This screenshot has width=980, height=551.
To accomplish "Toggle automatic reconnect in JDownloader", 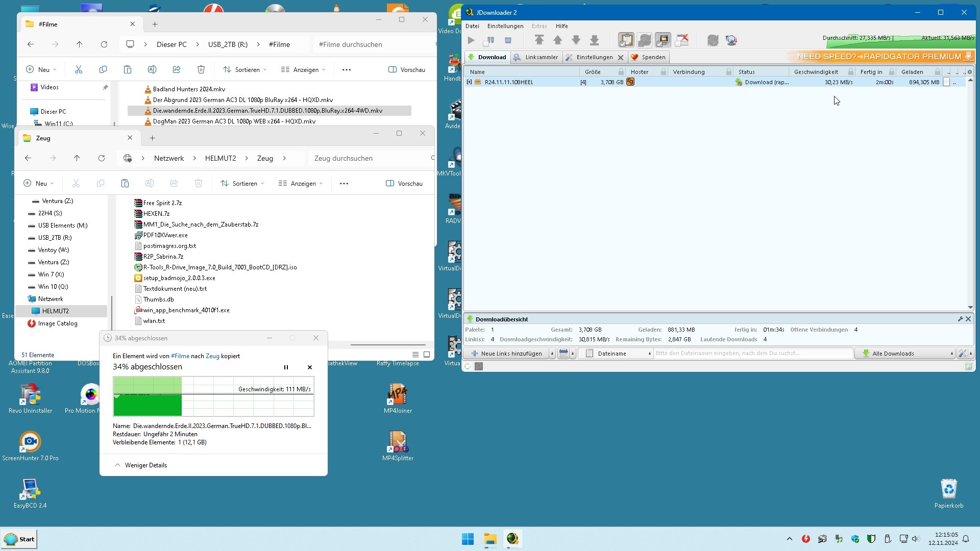I will point(645,40).
